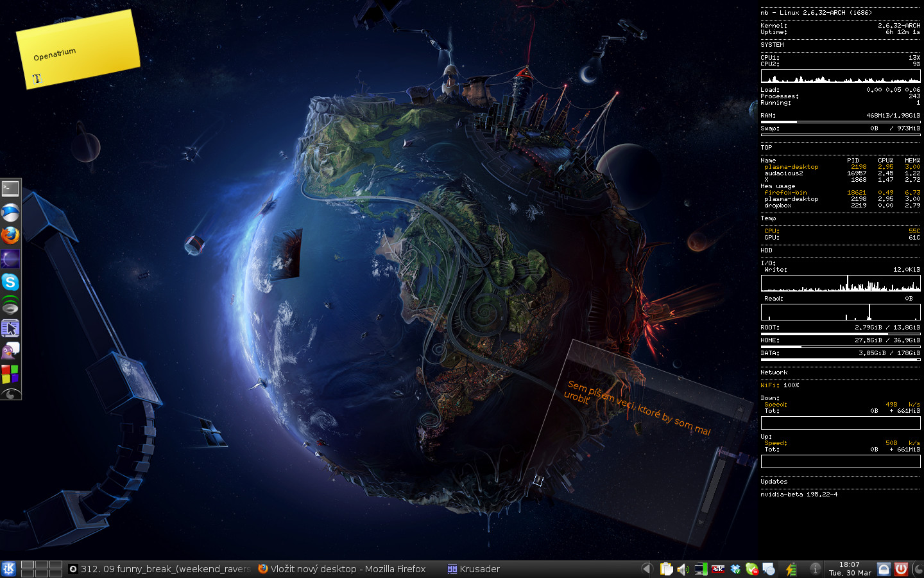Open the SRWare Iron browser dock icon

coord(10,213)
